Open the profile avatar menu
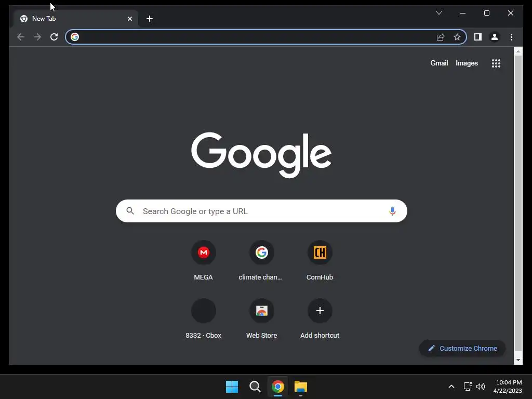Screen dimensions: 532x399 [x=495, y=37]
